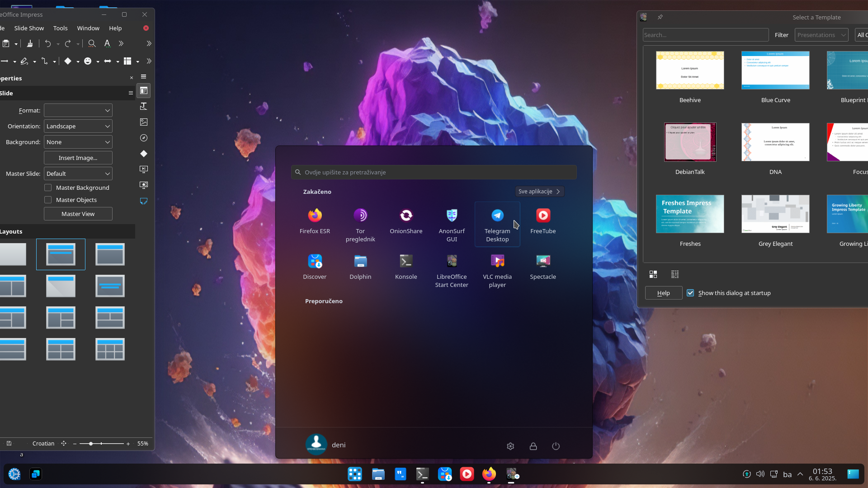Viewport: 868px width, 488px height.
Task: Open the Presentations filter dropdown
Action: tap(821, 35)
